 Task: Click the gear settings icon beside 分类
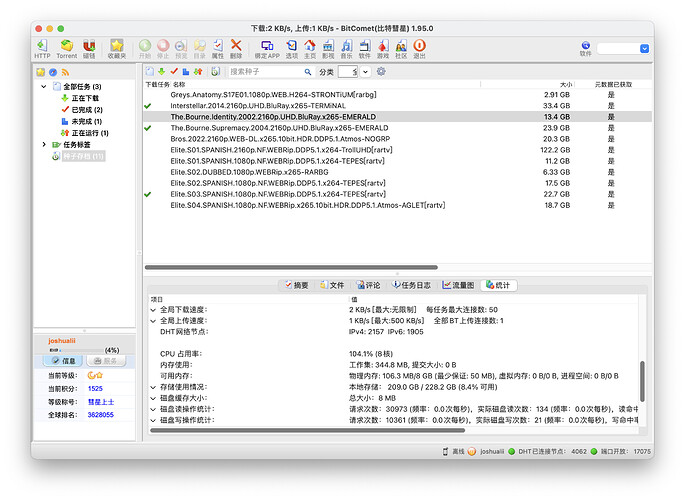(x=381, y=71)
